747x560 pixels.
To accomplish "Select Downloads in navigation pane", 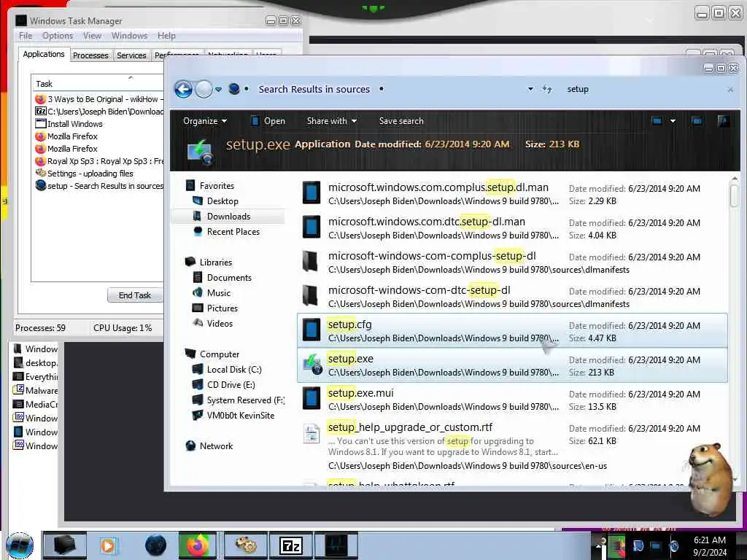I will pyautogui.click(x=228, y=216).
